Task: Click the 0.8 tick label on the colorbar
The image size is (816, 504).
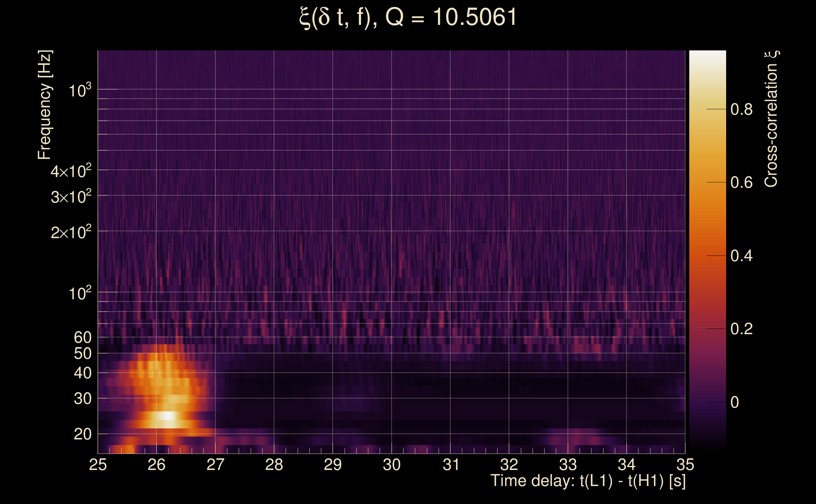Action: coord(741,109)
